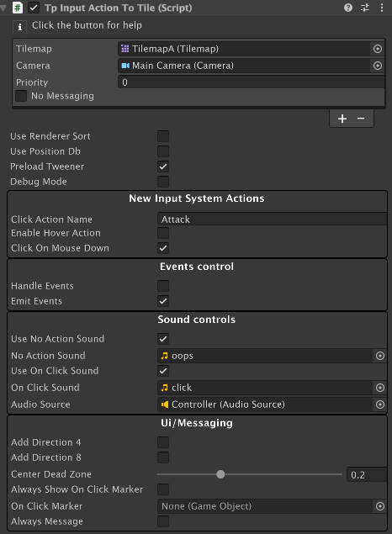Remove list entry with minus button
The height and width of the screenshot is (534, 392).
361,119
